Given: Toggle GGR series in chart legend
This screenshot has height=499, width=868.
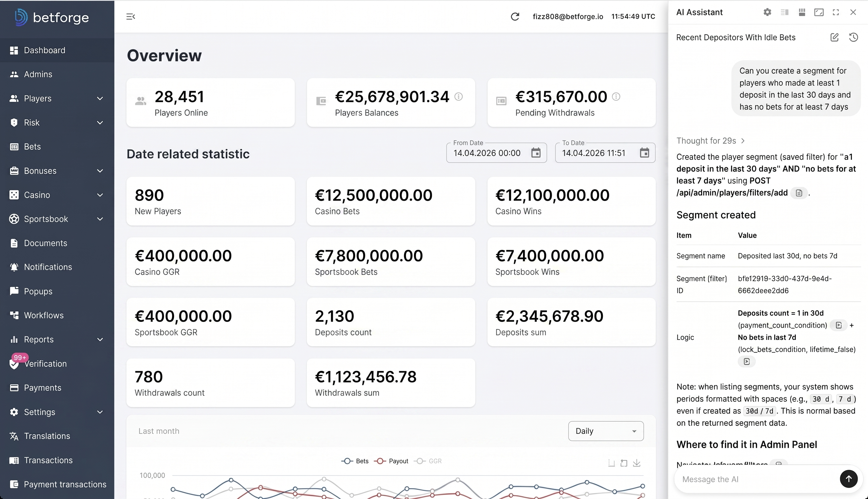Looking at the screenshot, I should tap(428, 461).
